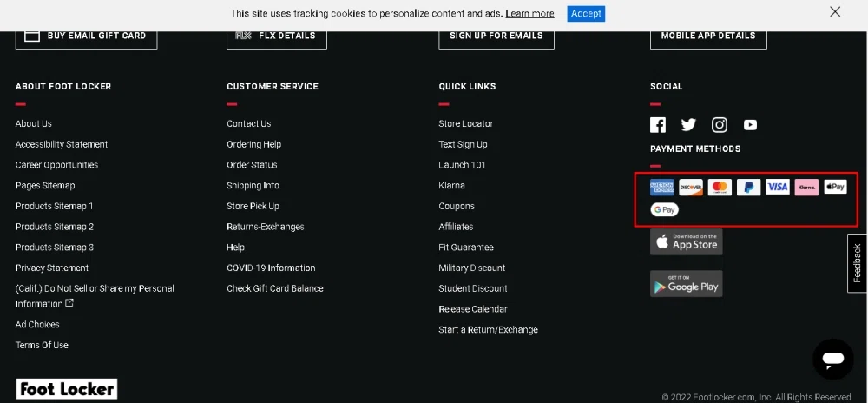Click Learn more in cookie banner
Screen dimensions: 868x403
point(529,14)
